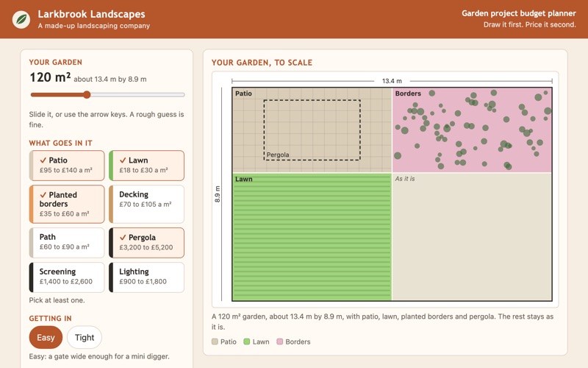This screenshot has height=368, width=588.
Task: Click the Lawn legend swatch
Action: [x=247, y=342]
